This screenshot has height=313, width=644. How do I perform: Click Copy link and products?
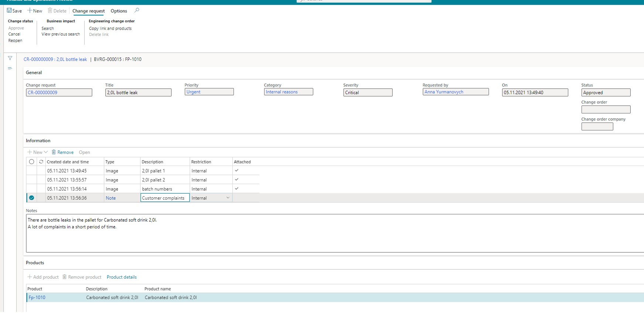click(110, 28)
